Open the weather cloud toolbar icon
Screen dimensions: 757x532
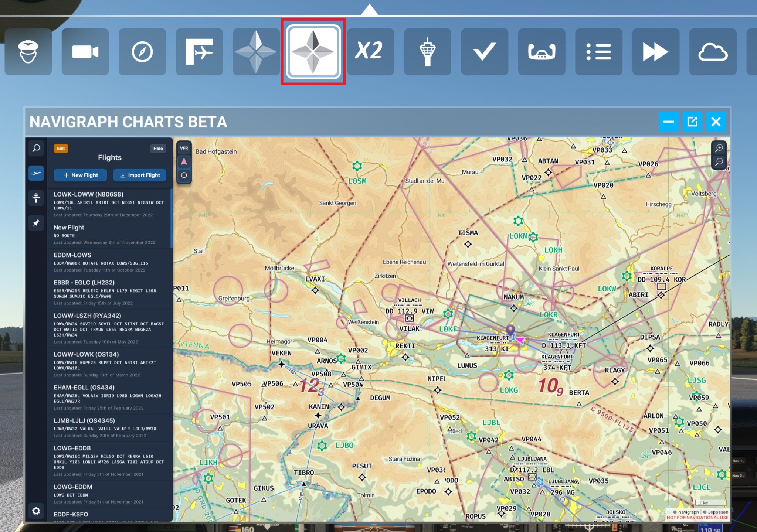(x=713, y=52)
